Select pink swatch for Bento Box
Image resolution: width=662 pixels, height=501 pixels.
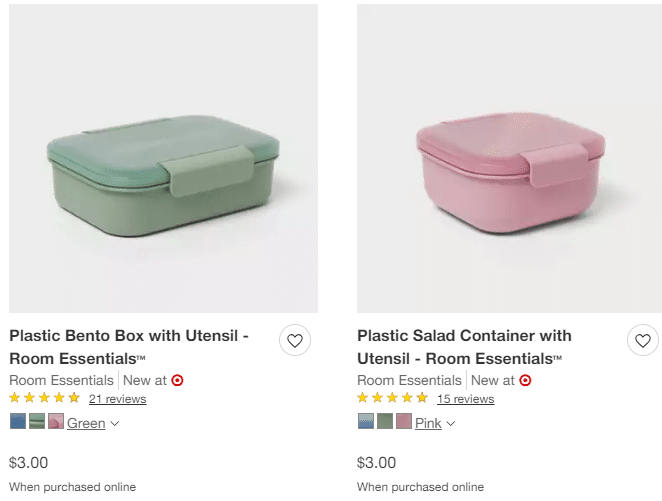point(56,422)
